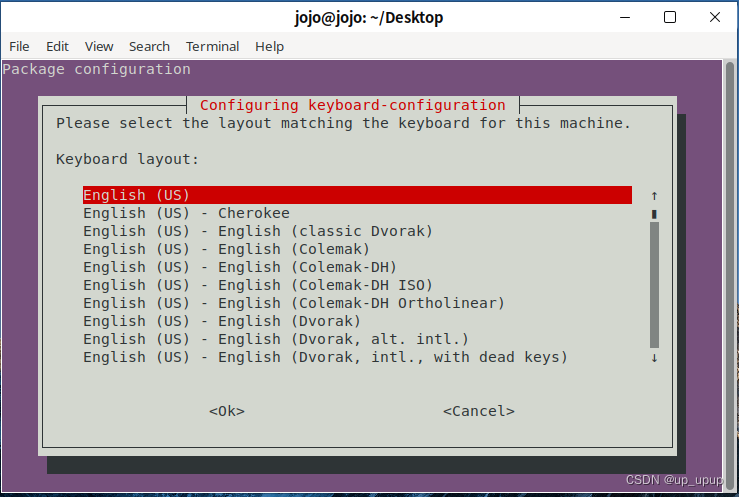Image resolution: width=739 pixels, height=497 pixels.
Task: Maximize the terminal window
Action: click(670, 17)
